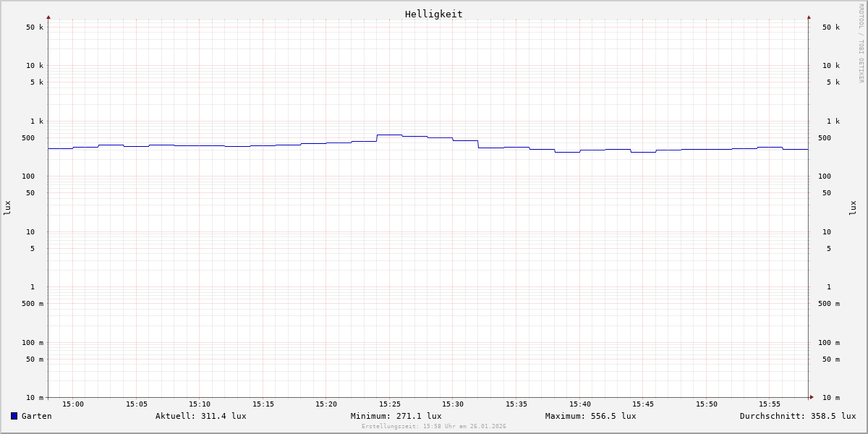Click the right 1 k y-axis label
The width and height of the screenshot is (868, 434).
tap(833, 122)
